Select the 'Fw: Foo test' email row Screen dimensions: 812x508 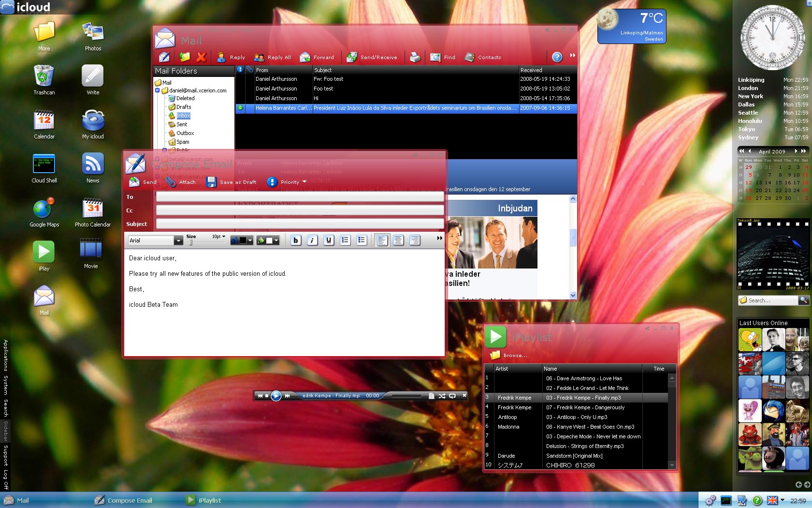(406, 79)
